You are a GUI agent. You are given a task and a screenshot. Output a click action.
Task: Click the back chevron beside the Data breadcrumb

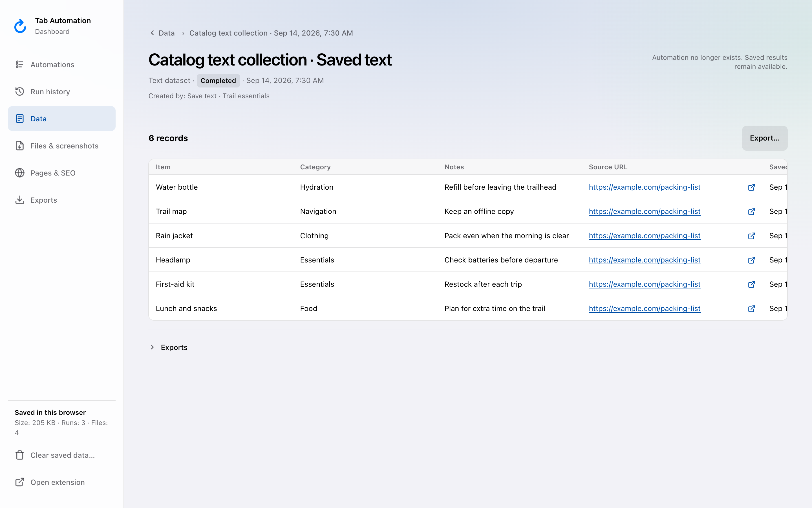pyautogui.click(x=152, y=32)
